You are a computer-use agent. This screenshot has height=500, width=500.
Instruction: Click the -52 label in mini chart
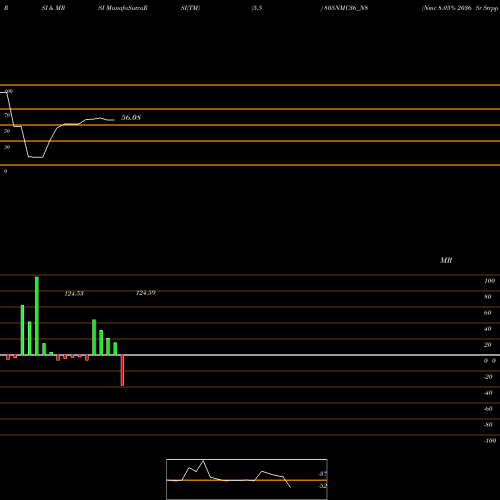(322, 486)
